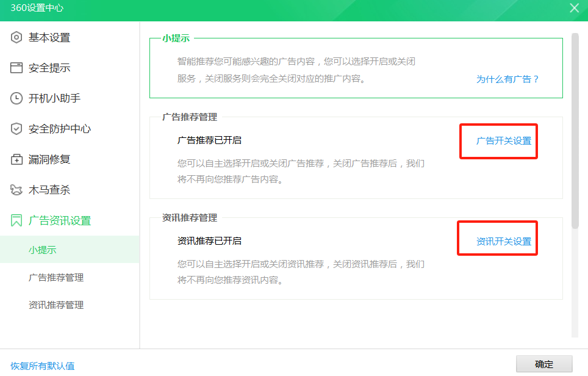The image size is (588, 376).
Task: Click the 安全提示 window icon
Action: (16, 68)
